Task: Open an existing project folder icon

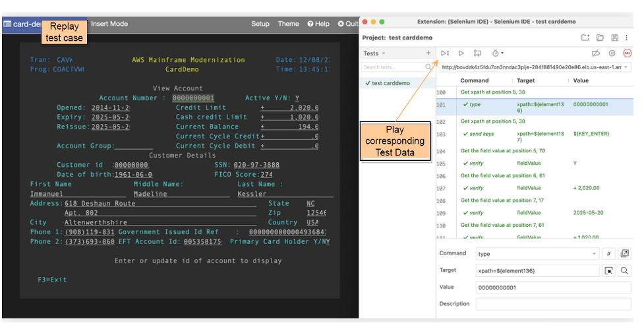Action: pyautogui.click(x=600, y=38)
